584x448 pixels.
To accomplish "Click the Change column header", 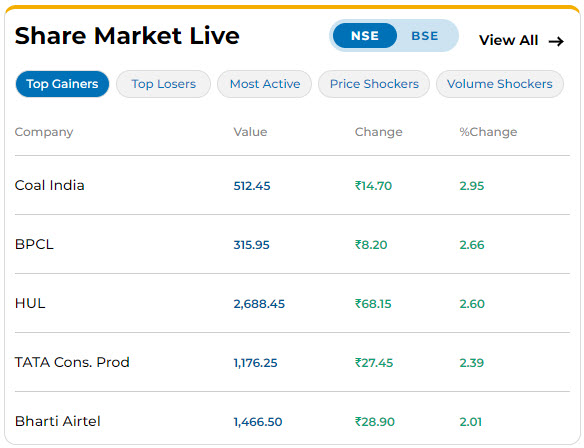I will (379, 132).
